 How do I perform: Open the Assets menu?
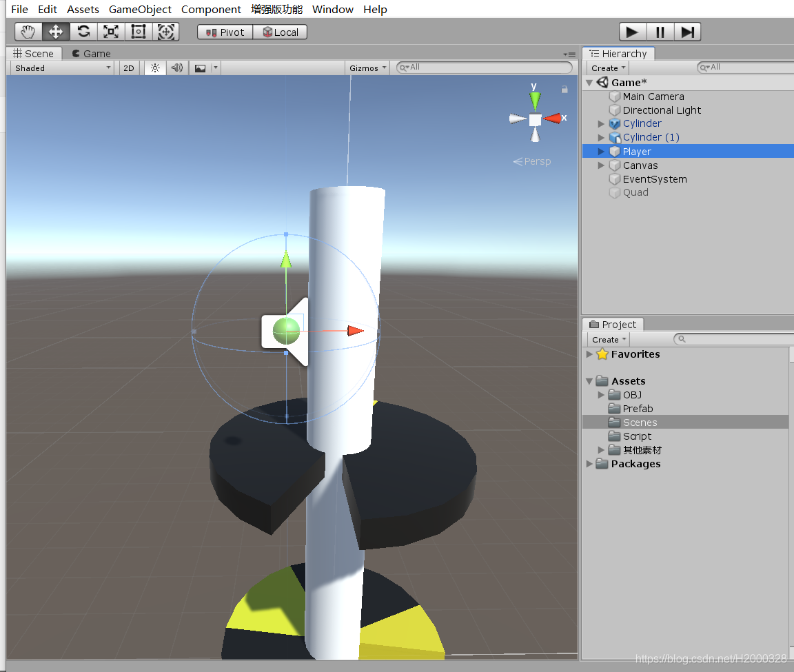pos(83,9)
